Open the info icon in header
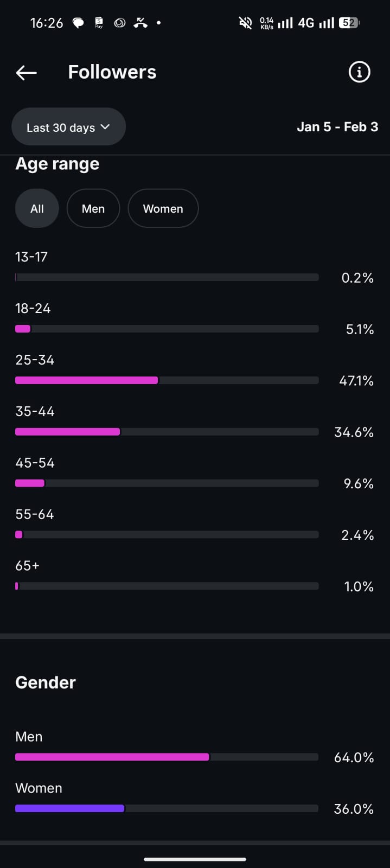The height and width of the screenshot is (868, 390). 359,72
